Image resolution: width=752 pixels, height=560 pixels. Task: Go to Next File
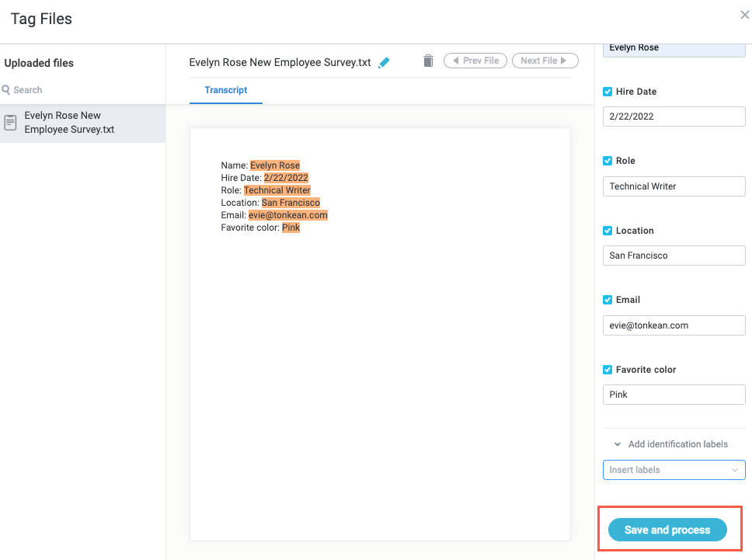pyautogui.click(x=544, y=61)
